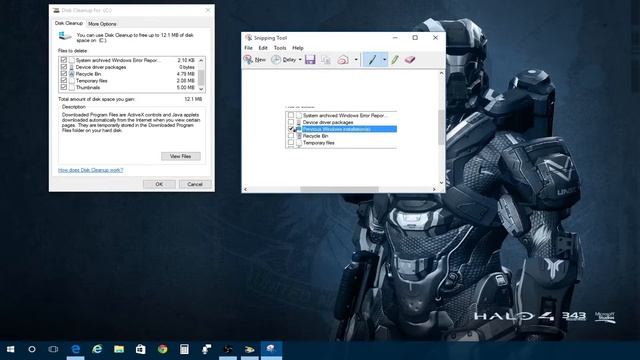Click the Snipping Tool title bar icon

248,38
